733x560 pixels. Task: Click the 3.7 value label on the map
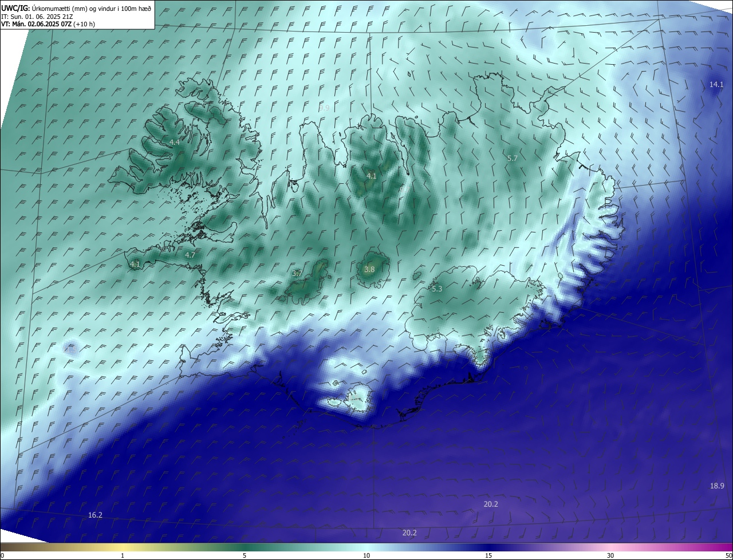(297, 274)
